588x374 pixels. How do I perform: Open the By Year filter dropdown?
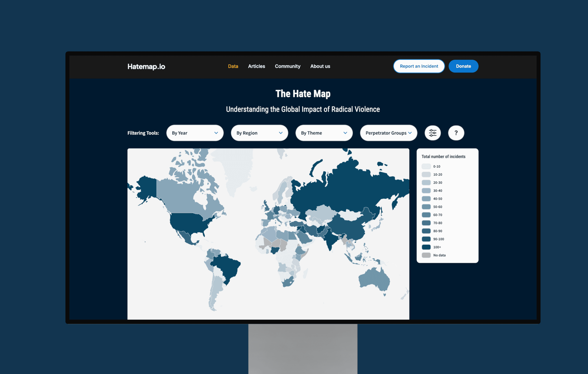[x=194, y=133]
